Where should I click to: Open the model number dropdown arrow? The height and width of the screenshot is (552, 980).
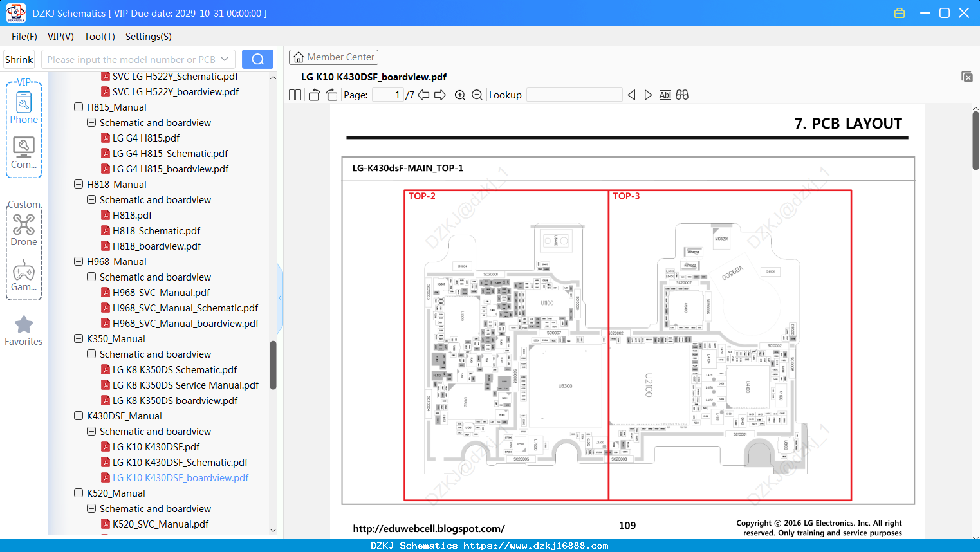(225, 59)
